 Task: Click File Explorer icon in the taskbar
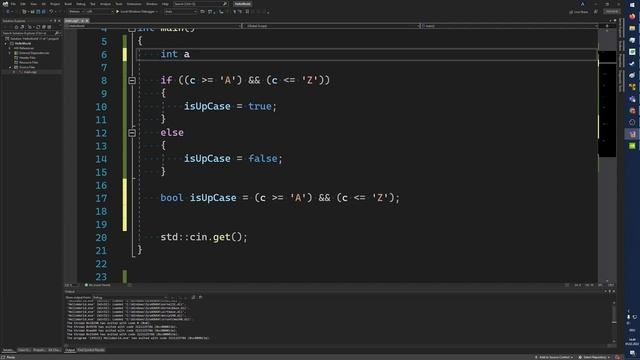tap(632, 28)
